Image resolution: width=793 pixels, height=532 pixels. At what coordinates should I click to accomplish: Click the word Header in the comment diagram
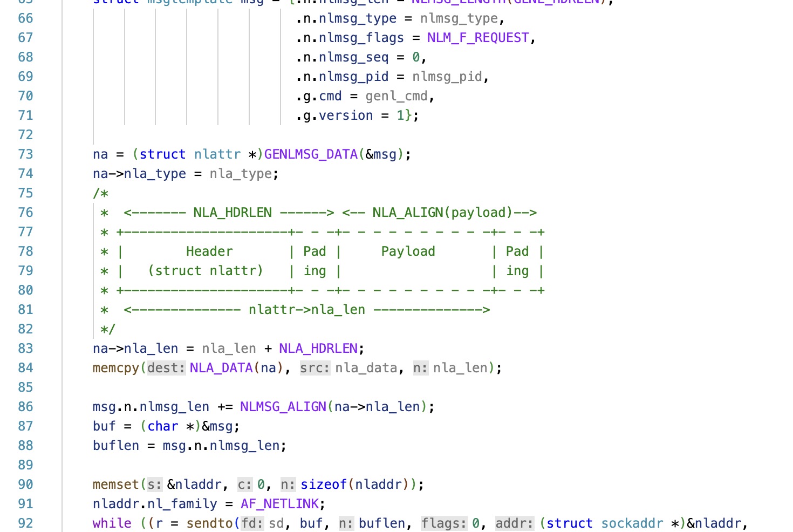click(209, 251)
